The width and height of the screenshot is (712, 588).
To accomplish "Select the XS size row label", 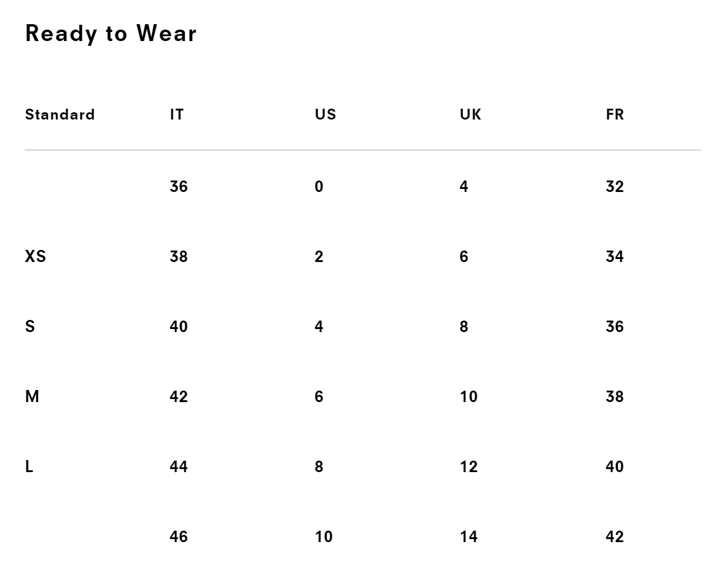I will (x=36, y=257).
